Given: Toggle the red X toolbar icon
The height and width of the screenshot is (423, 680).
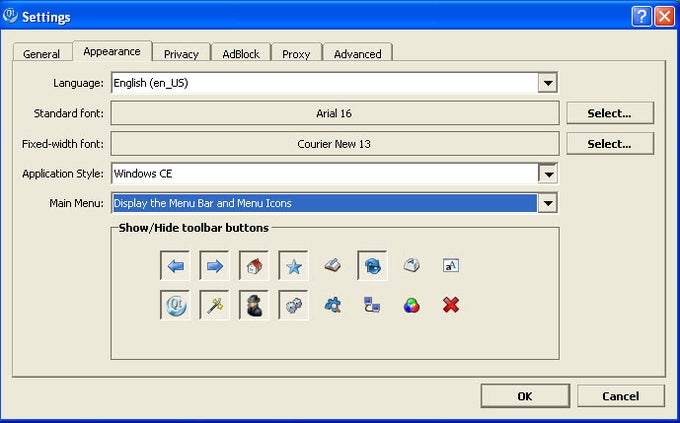Looking at the screenshot, I should pyautogui.click(x=451, y=305).
